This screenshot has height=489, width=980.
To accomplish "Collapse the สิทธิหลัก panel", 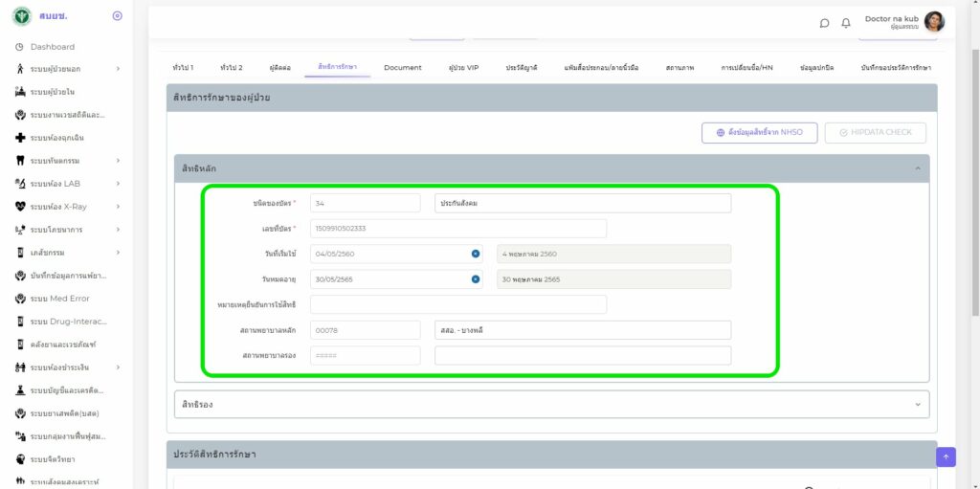I will pos(917,168).
